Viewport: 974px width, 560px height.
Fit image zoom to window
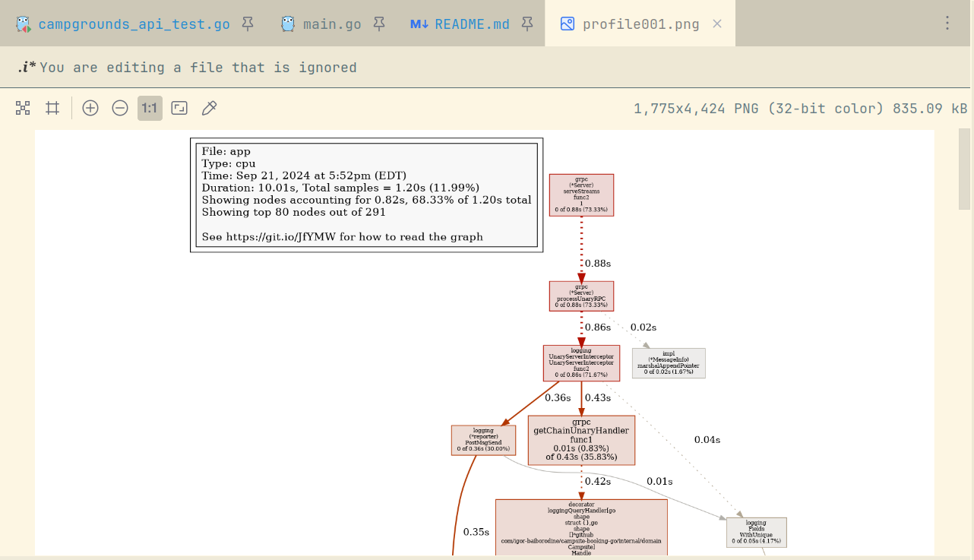179,108
